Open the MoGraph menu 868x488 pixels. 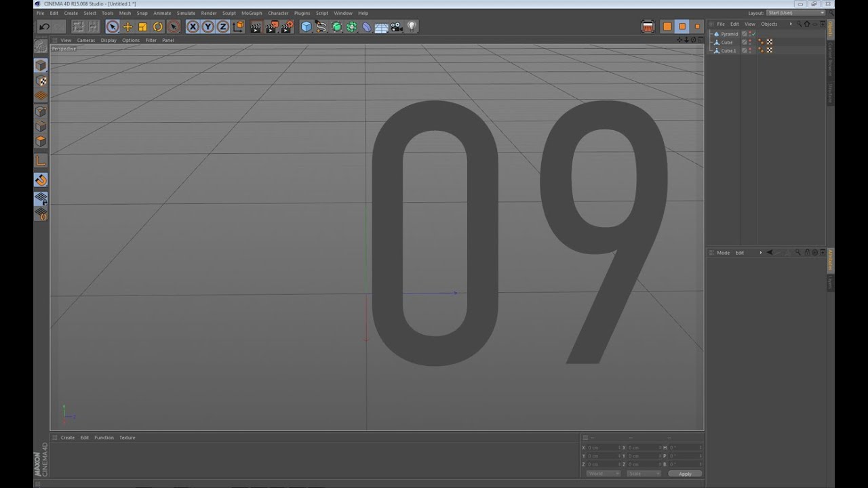pos(252,13)
